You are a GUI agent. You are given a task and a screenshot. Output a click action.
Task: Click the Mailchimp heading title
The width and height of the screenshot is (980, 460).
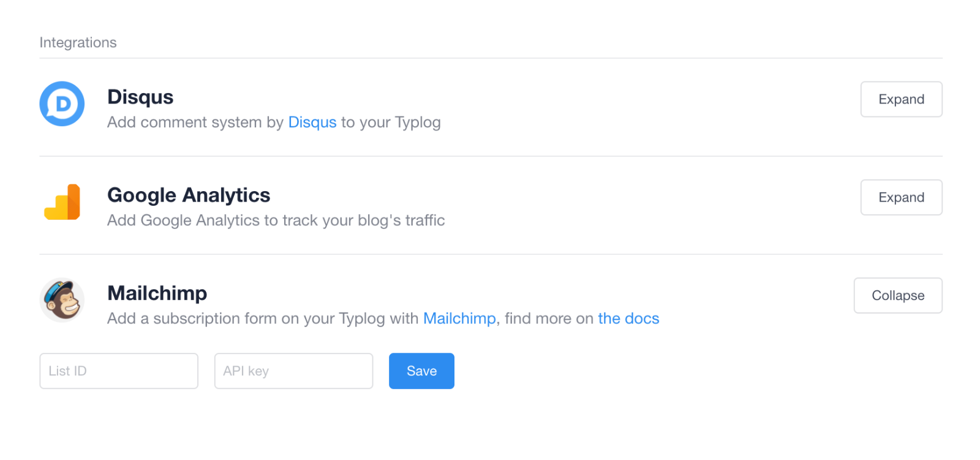[x=157, y=293]
